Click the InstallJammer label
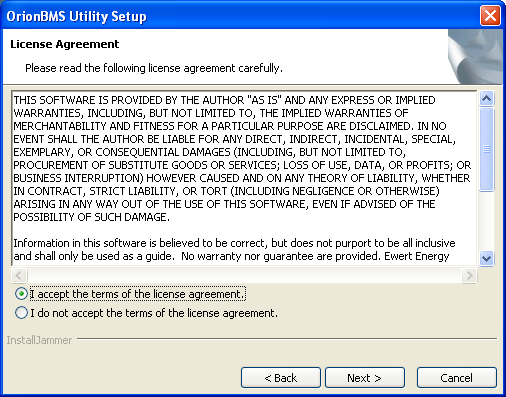Viewport: 506px width, 397px height. coord(39,340)
